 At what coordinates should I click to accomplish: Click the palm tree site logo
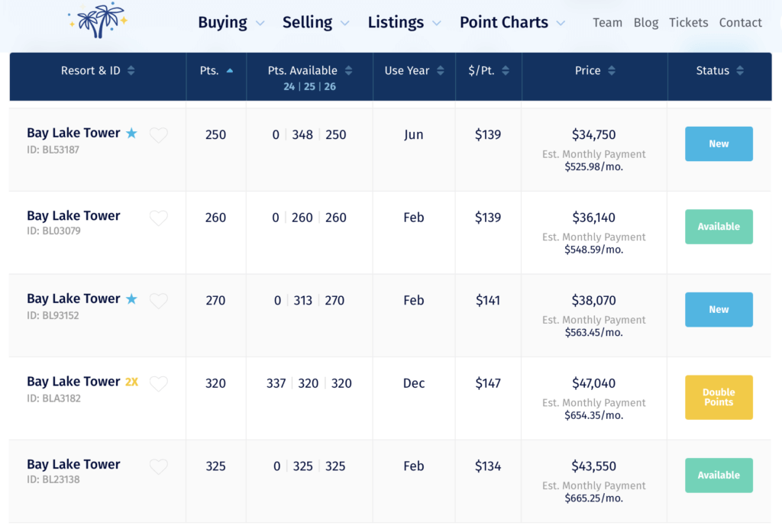97,21
